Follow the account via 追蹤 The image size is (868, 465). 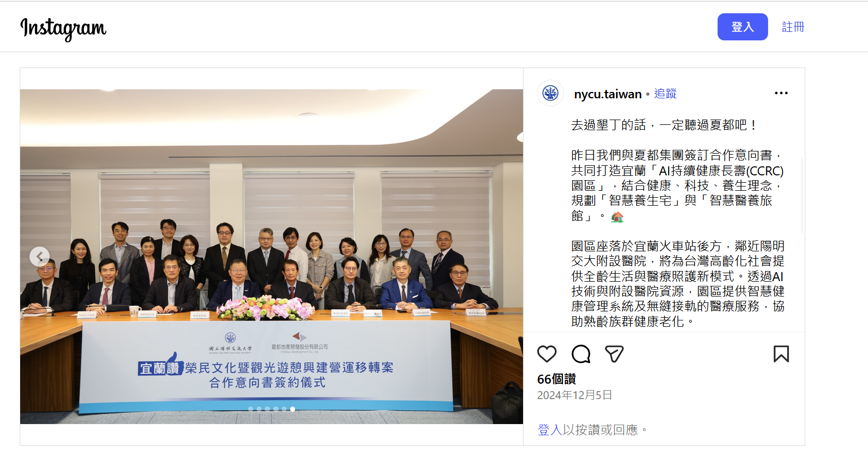(665, 94)
